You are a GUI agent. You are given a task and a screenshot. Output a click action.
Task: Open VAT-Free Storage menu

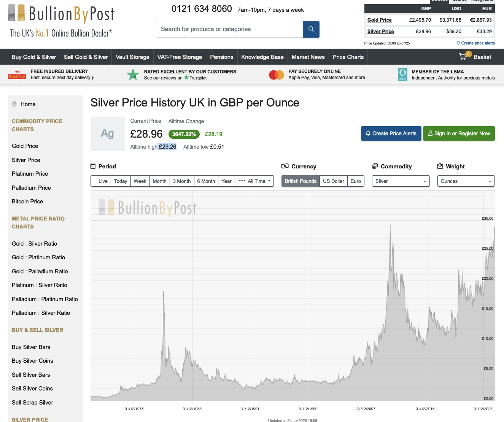coord(180,57)
